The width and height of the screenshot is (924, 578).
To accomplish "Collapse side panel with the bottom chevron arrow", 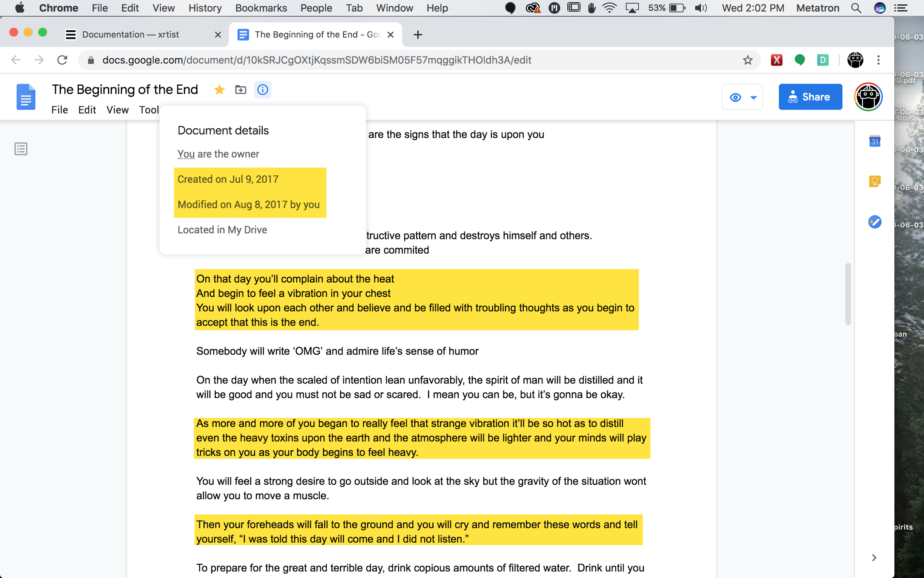I will click(874, 558).
